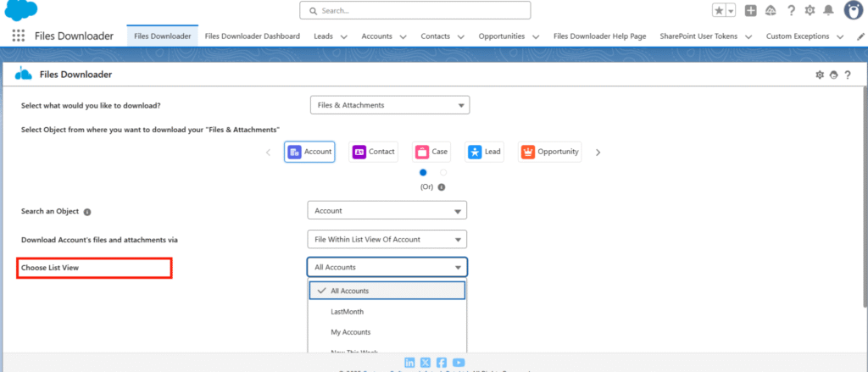Open the Trailhead guidance icon
The width and height of the screenshot is (868, 372).
click(771, 10)
